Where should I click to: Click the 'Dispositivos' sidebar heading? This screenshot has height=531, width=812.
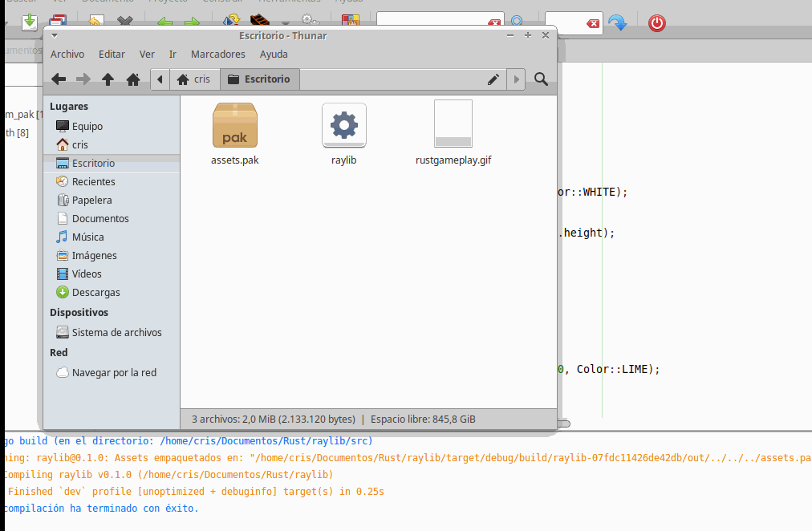pyautogui.click(x=79, y=313)
